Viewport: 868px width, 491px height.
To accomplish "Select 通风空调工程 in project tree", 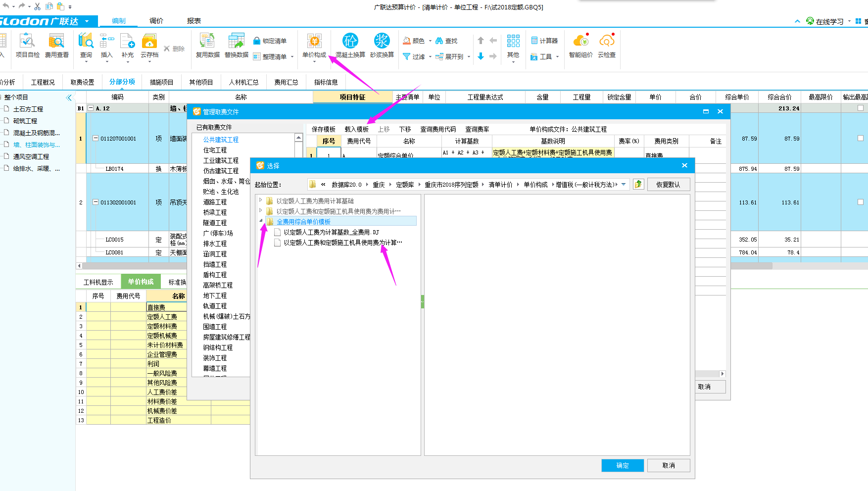I will tap(31, 156).
